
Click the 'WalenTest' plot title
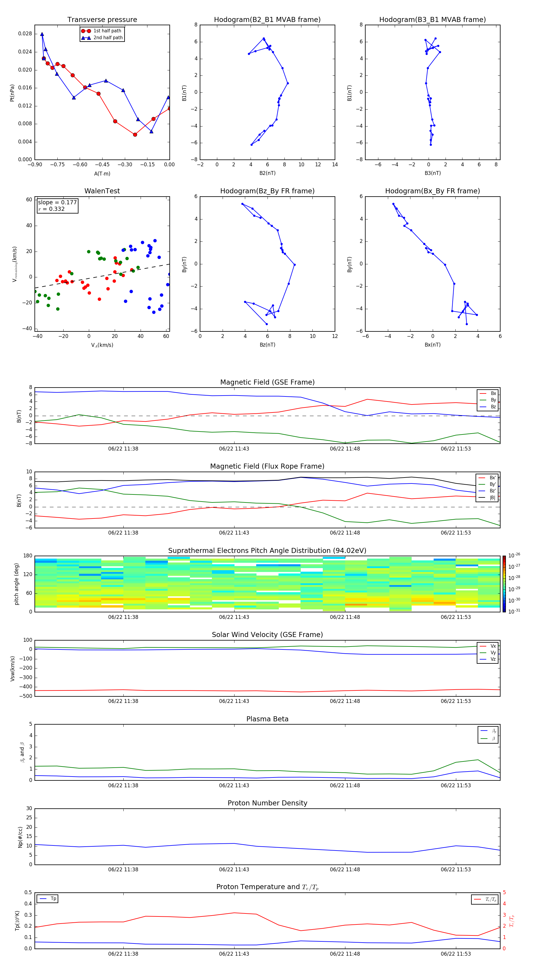pos(102,191)
